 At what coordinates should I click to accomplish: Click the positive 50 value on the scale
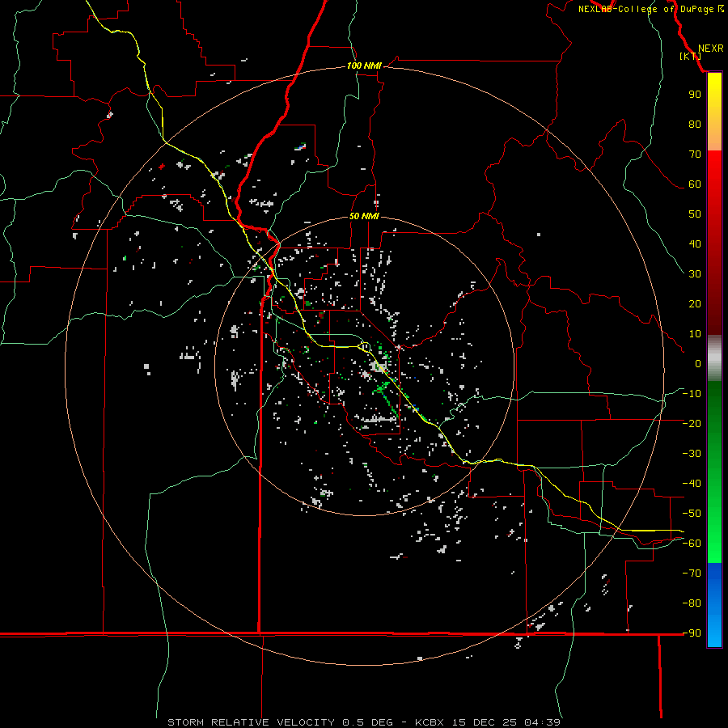pos(695,214)
